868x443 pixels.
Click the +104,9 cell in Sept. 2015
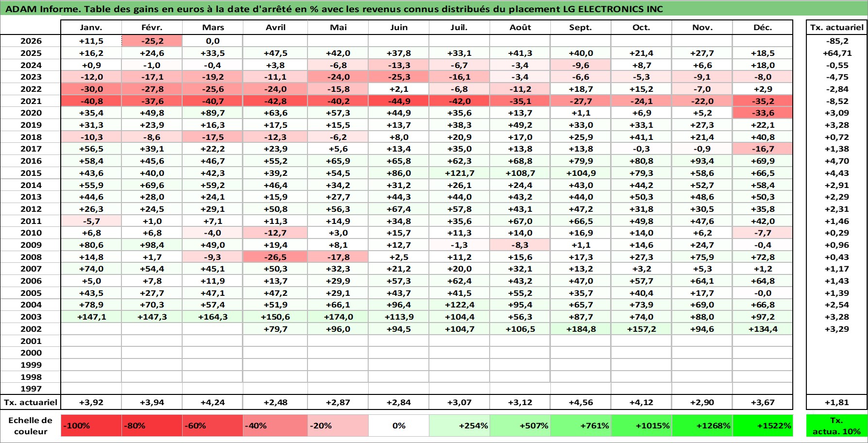581,173
